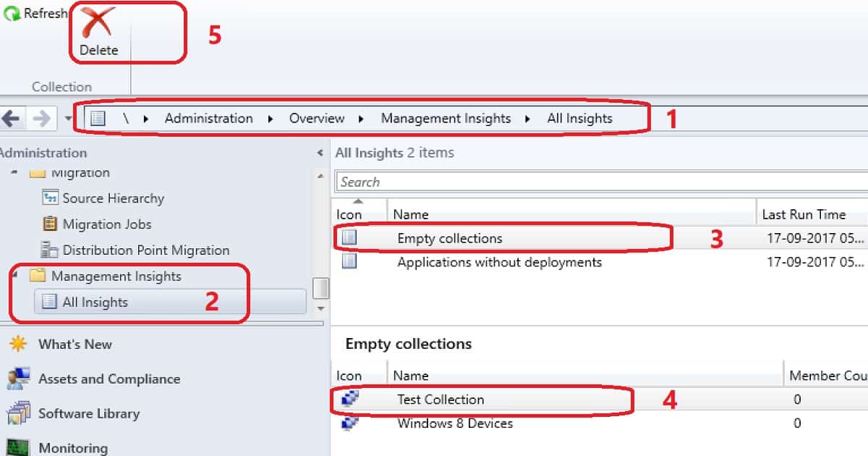Click the Empty collections row icon
Screen dimensions: 868x456
click(x=349, y=236)
